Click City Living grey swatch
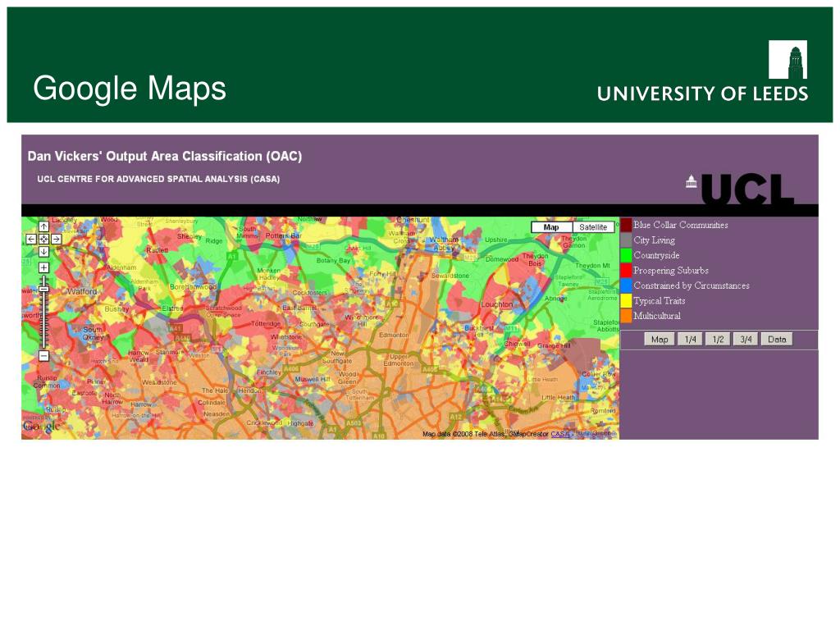The image size is (840, 630). [x=626, y=240]
